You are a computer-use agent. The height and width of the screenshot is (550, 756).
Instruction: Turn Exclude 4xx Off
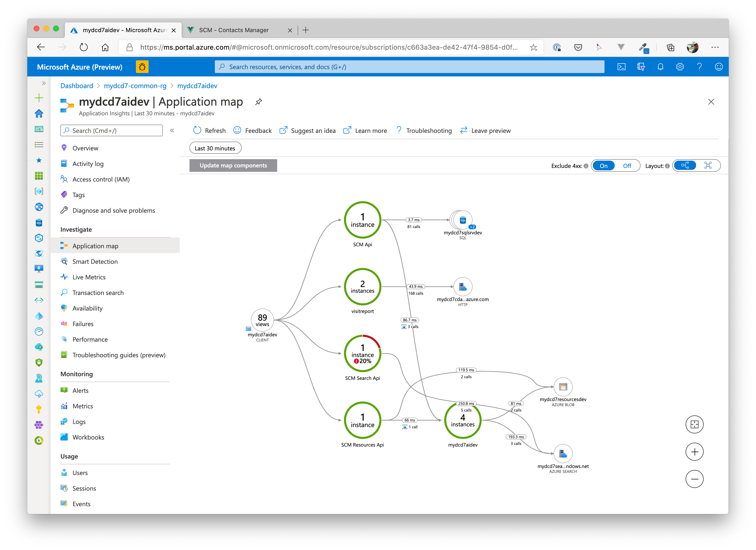pos(627,166)
